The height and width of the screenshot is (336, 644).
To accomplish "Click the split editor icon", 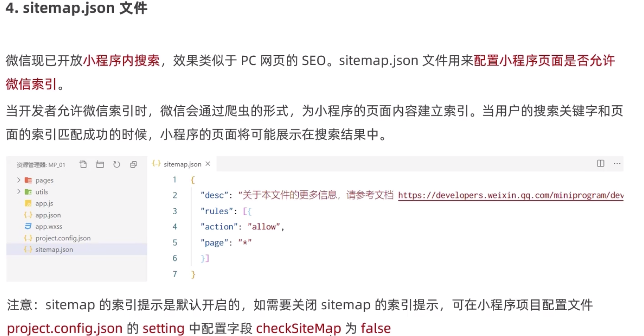I will point(600,163).
